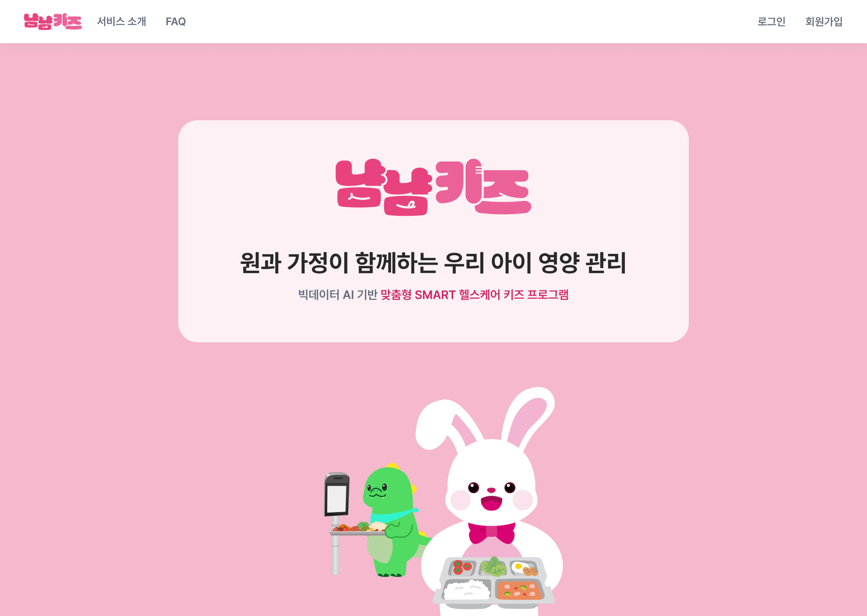Click the pink text 맞춤형 SMART 헬스케어 키즈 프로그램
This screenshot has height=616, width=867.
pos(475,294)
